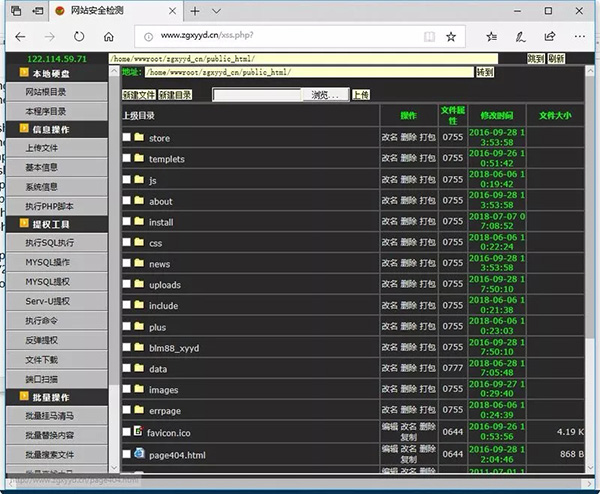
Task: Select 端口扫描 in sidebar
Action: pyautogui.click(x=57, y=379)
